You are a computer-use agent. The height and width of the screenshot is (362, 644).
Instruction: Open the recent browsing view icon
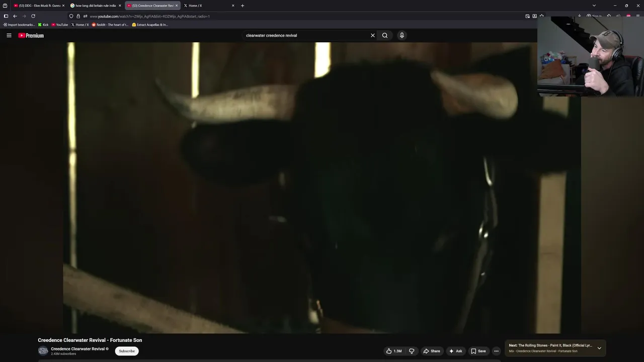(5, 6)
